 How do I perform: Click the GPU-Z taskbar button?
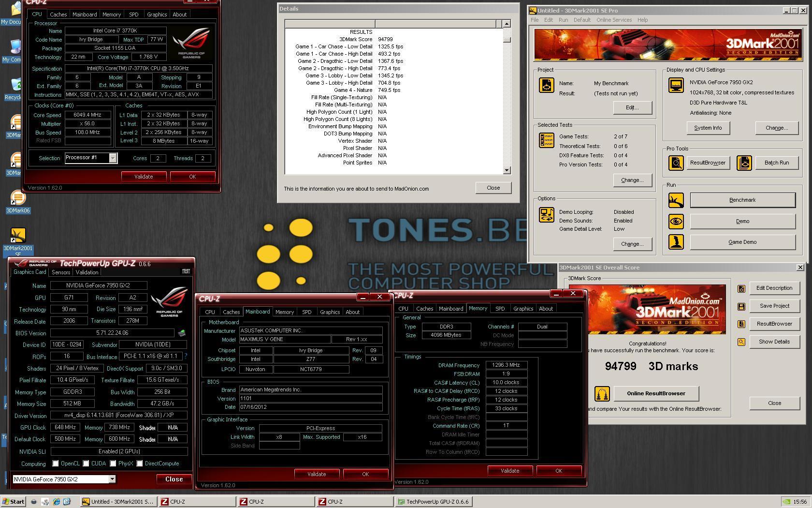433,502
